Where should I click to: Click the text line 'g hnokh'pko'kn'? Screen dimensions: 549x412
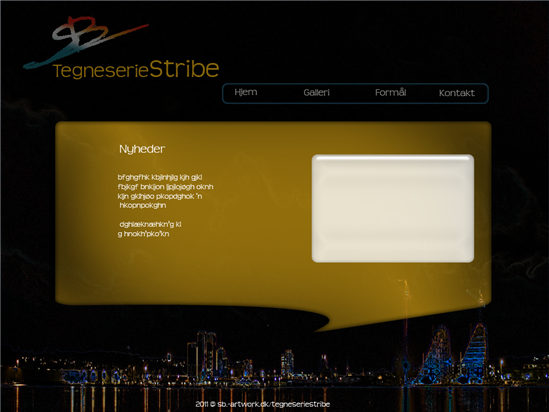coord(144,234)
